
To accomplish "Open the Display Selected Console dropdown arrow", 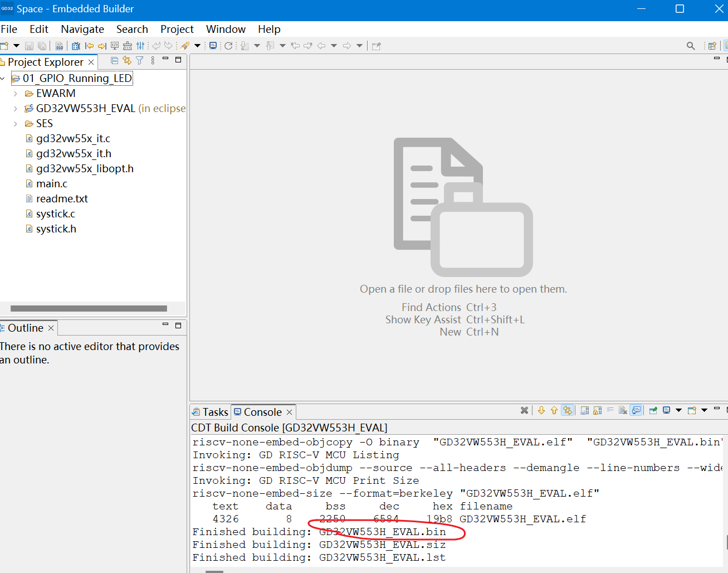I will click(678, 411).
